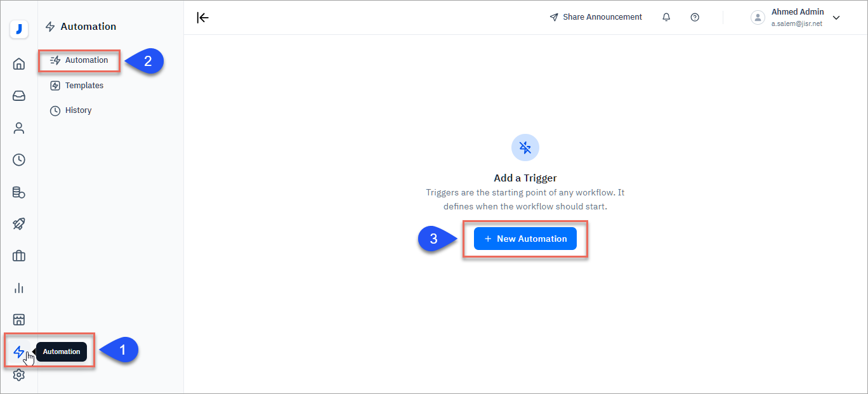Screen dimensions: 868x394
Task: Click the Jisr logo at top left
Action: pyautogui.click(x=19, y=29)
